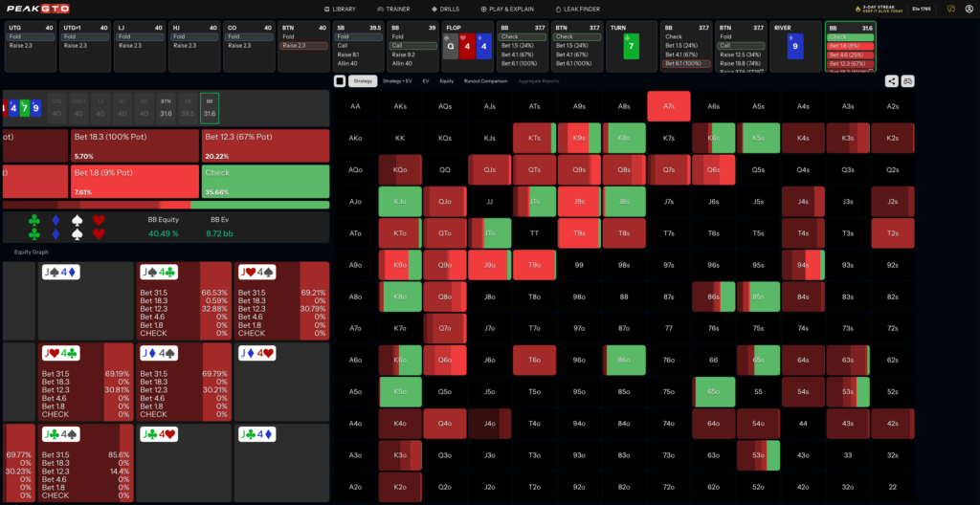The width and height of the screenshot is (980, 505).
Task: Open the J♠4♦ combo card
Action: click(85, 301)
